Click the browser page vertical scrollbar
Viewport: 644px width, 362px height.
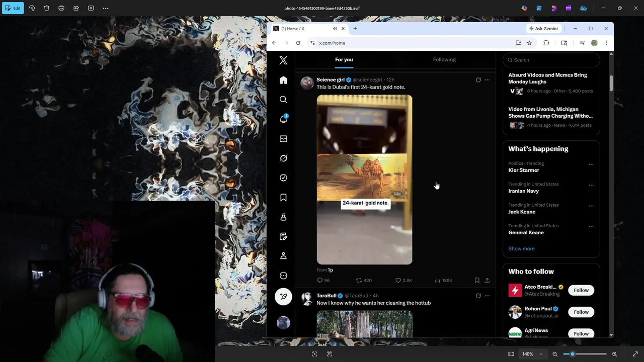point(611,83)
